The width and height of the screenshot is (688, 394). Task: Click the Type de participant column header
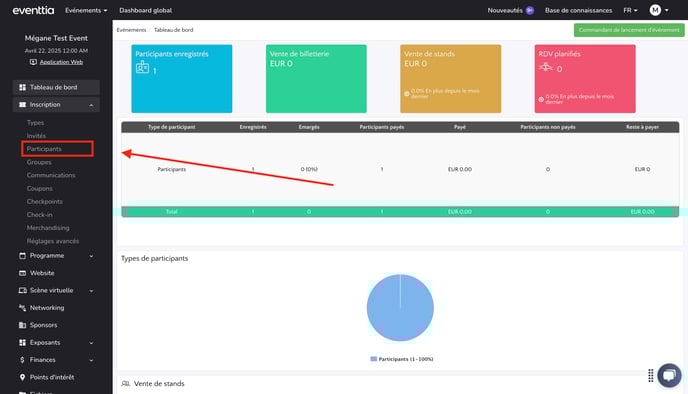coord(172,127)
